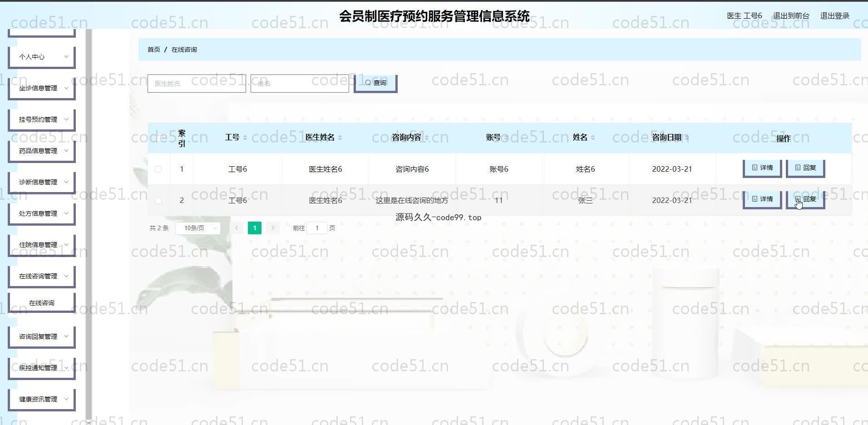Expand the 疾控通知管理 sidebar menu
The image size is (868, 425).
click(42, 368)
